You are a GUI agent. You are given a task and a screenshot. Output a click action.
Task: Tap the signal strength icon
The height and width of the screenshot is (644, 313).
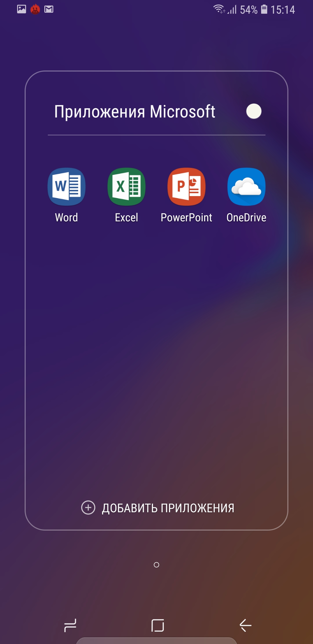click(x=232, y=10)
